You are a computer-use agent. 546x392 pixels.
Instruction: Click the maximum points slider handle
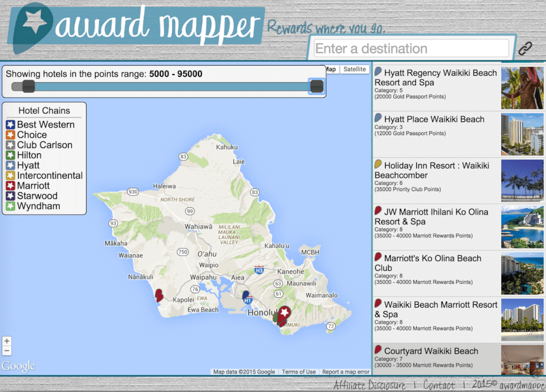pos(317,86)
